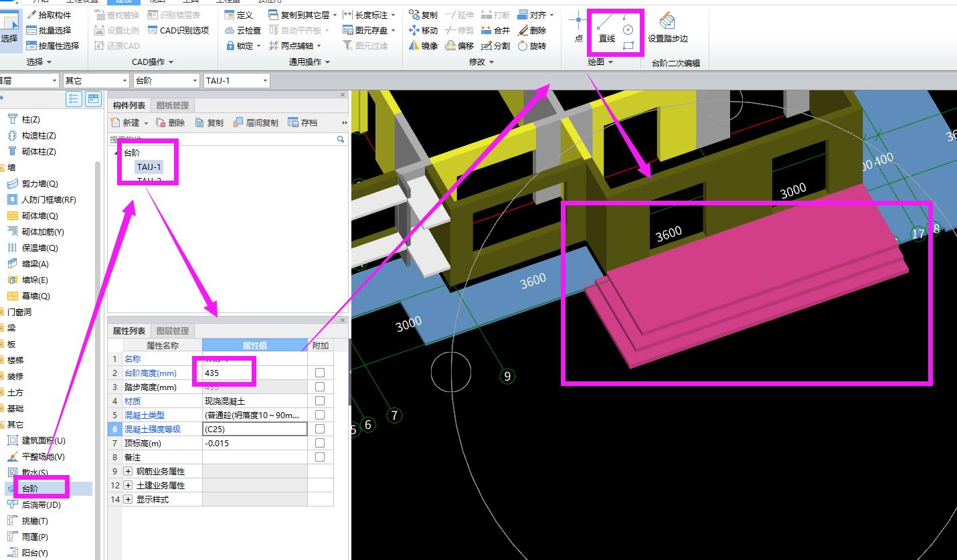
Task: Select the 偏移 offset tool
Action: point(459,45)
